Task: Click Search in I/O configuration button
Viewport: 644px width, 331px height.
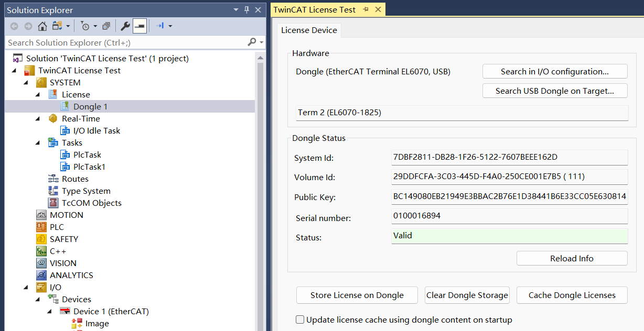Action: tap(555, 71)
